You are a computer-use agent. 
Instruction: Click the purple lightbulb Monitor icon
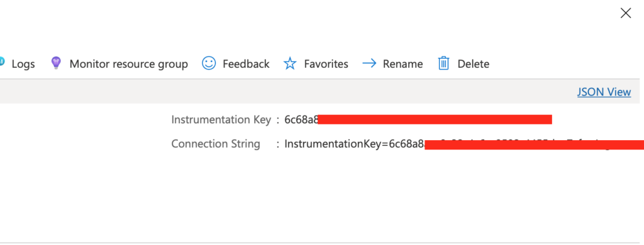point(55,63)
